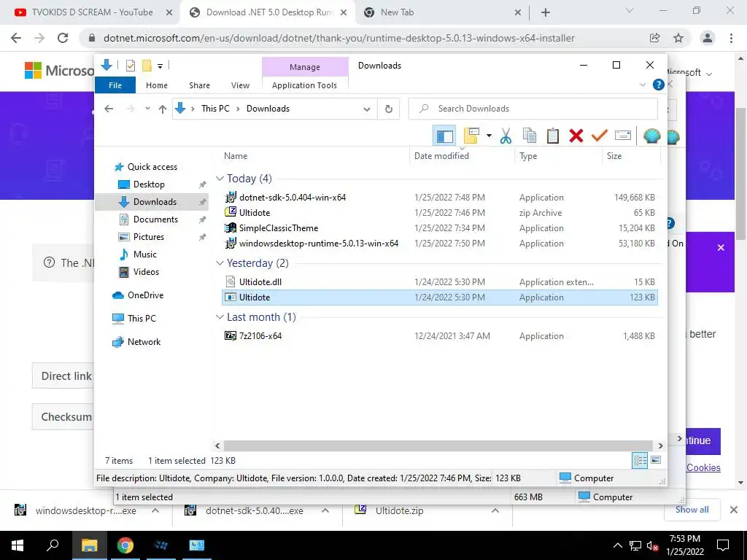Switch to the View ribbon tab
This screenshot has height=560, width=747.
click(x=240, y=85)
